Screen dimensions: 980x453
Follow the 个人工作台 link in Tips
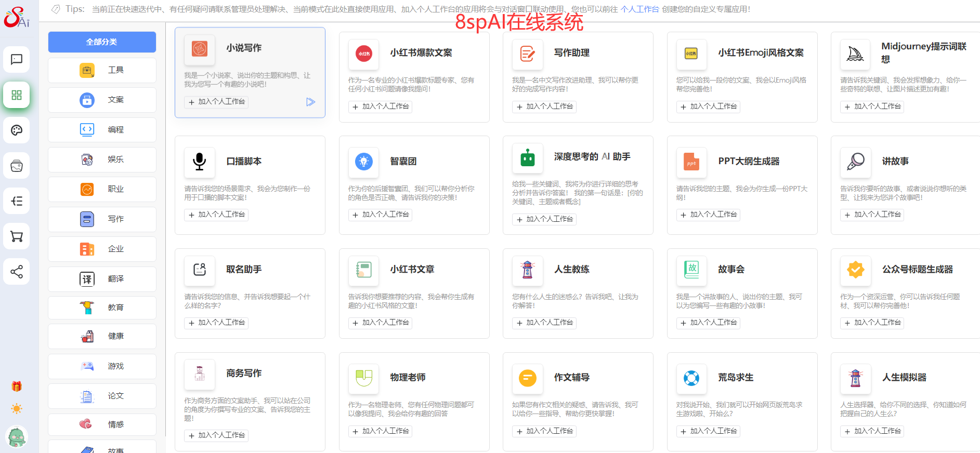point(639,9)
